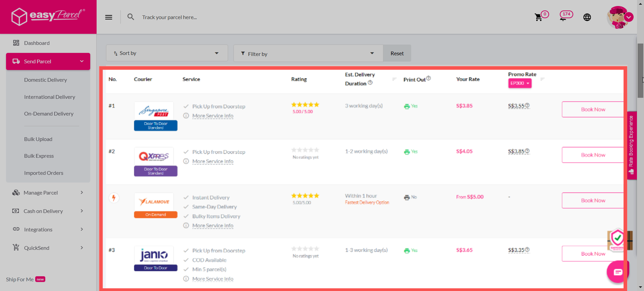Click the lightning instant-delivery icon
The image size is (644, 291).
click(x=114, y=198)
